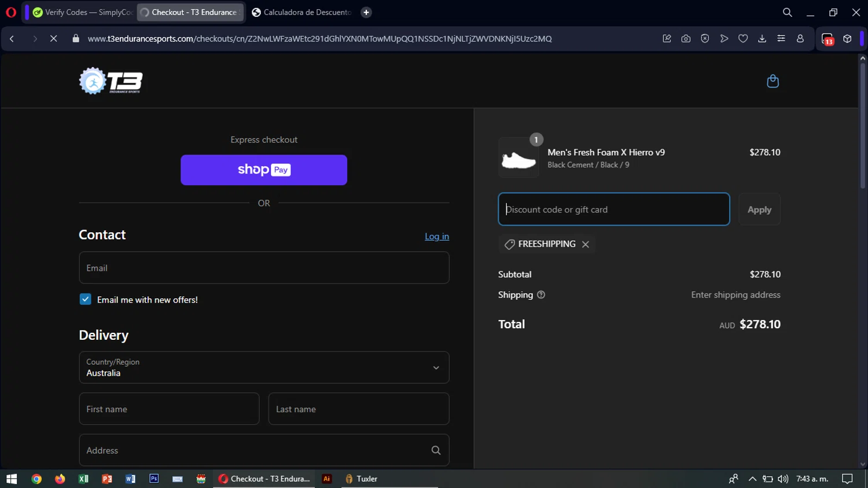Open a new browser tab
This screenshot has width=868, height=488.
pos(366,12)
